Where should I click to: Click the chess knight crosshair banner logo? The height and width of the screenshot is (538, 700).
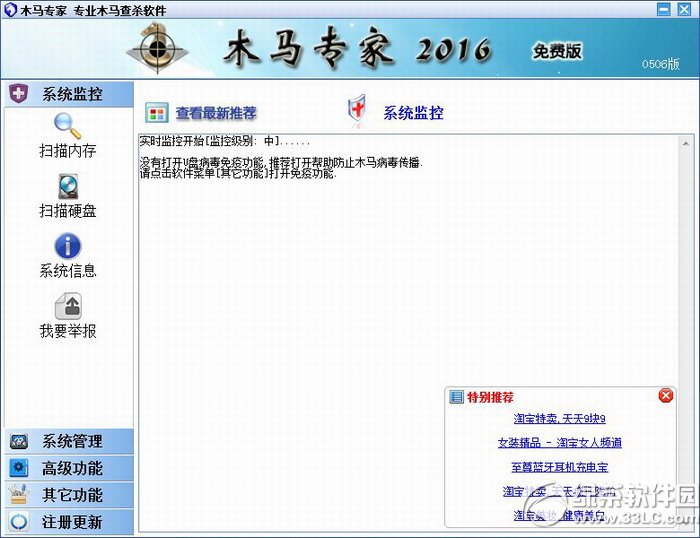click(x=158, y=48)
